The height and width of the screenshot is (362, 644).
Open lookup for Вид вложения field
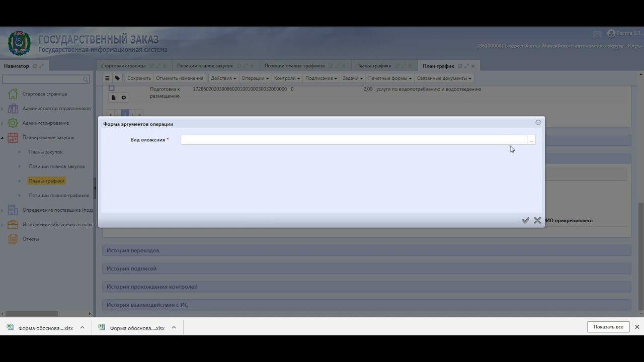pos(531,140)
